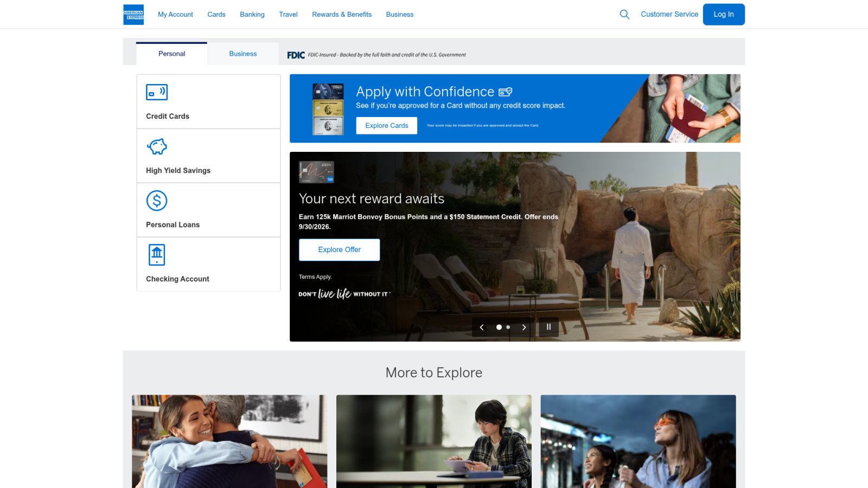
Task: Select the second carousel dot
Action: tap(508, 327)
